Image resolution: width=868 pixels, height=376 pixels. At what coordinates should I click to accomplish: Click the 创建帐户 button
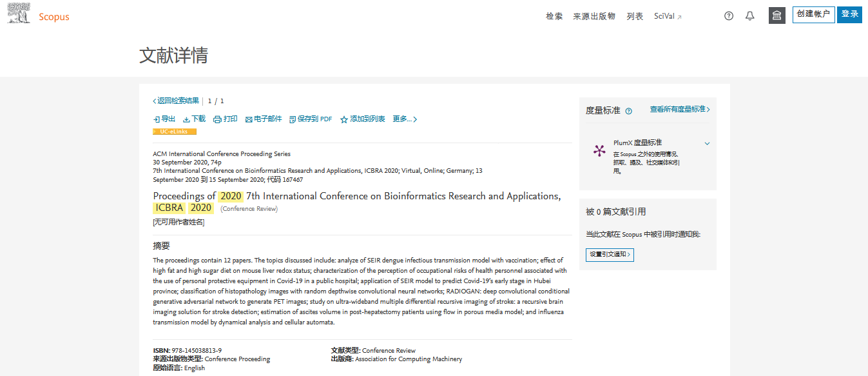point(813,15)
